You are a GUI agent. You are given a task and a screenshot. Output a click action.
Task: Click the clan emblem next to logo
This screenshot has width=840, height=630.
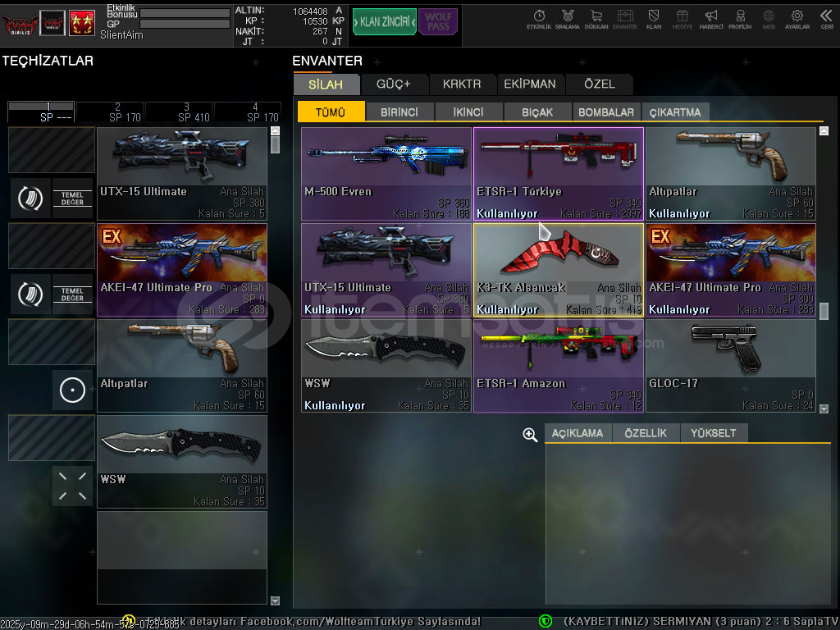[x=52, y=23]
